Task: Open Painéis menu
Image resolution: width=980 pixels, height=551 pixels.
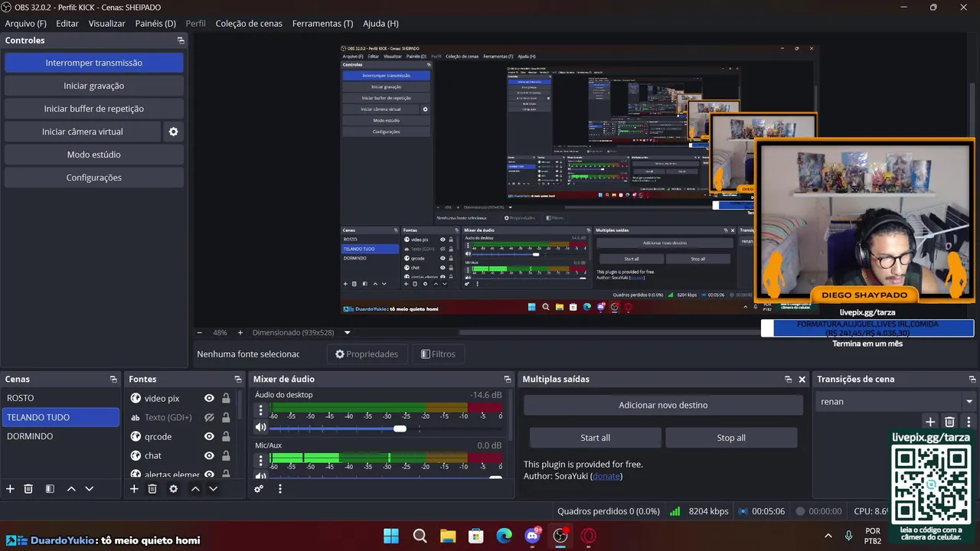Action: tap(155, 24)
